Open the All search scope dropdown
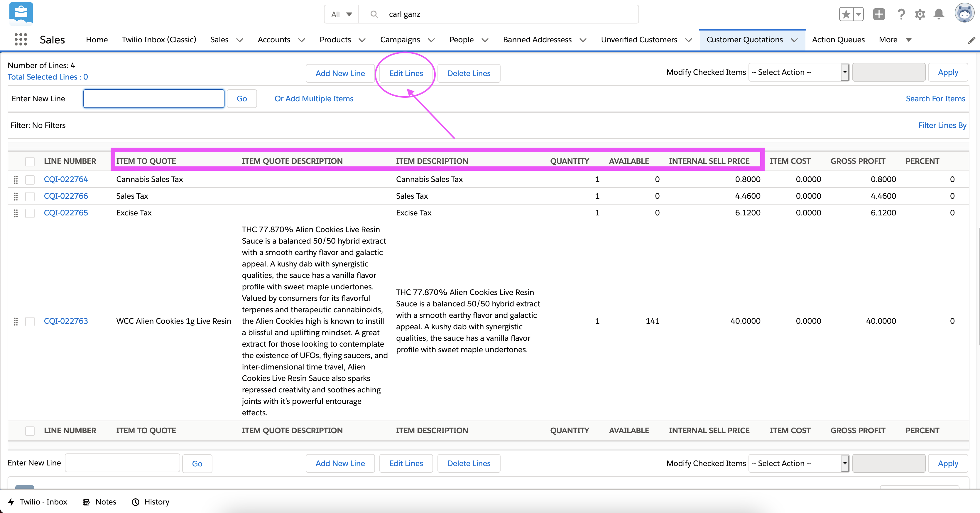Image resolution: width=980 pixels, height=513 pixels. pyautogui.click(x=341, y=14)
